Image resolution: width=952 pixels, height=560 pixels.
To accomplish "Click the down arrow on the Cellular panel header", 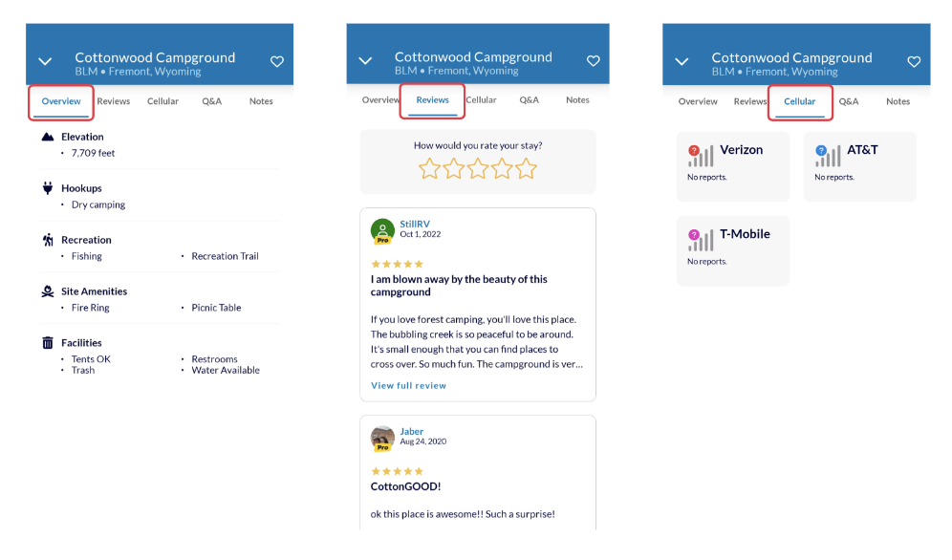I will click(x=682, y=61).
